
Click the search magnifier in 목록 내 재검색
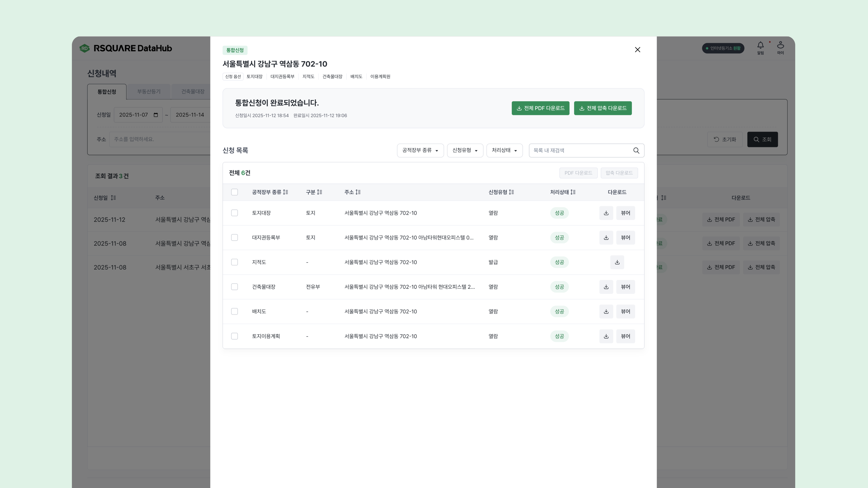636,150
